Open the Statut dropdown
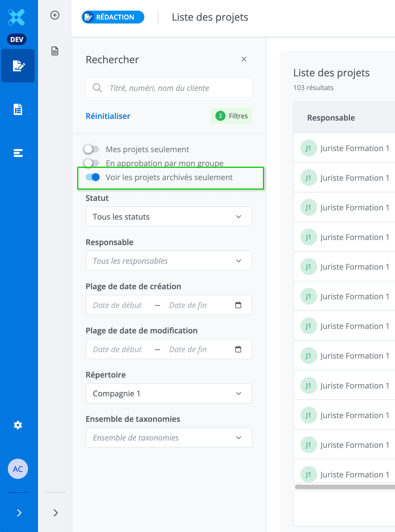The image size is (395, 532). pos(169,217)
